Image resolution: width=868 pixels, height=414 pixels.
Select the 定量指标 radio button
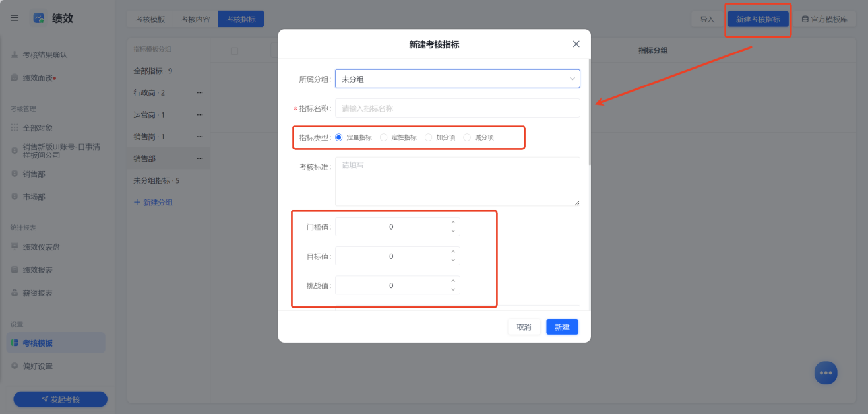[x=339, y=137]
